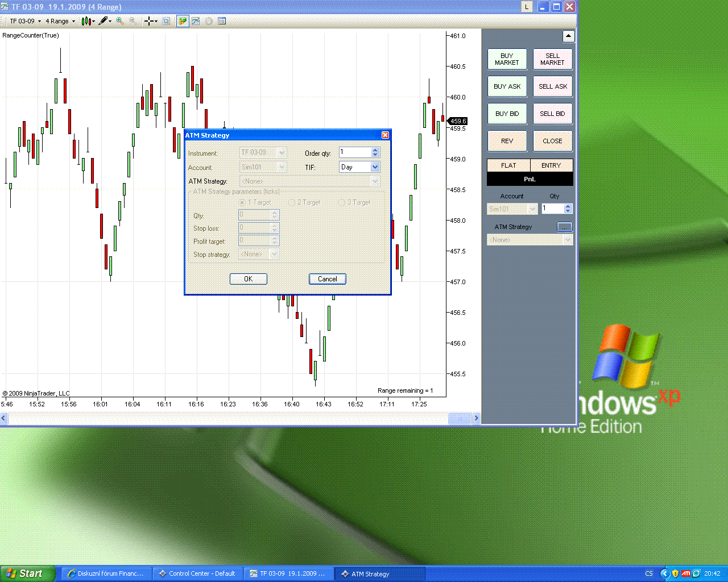Open the Windows Start menu
This screenshot has height=582, width=728.
point(28,573)
